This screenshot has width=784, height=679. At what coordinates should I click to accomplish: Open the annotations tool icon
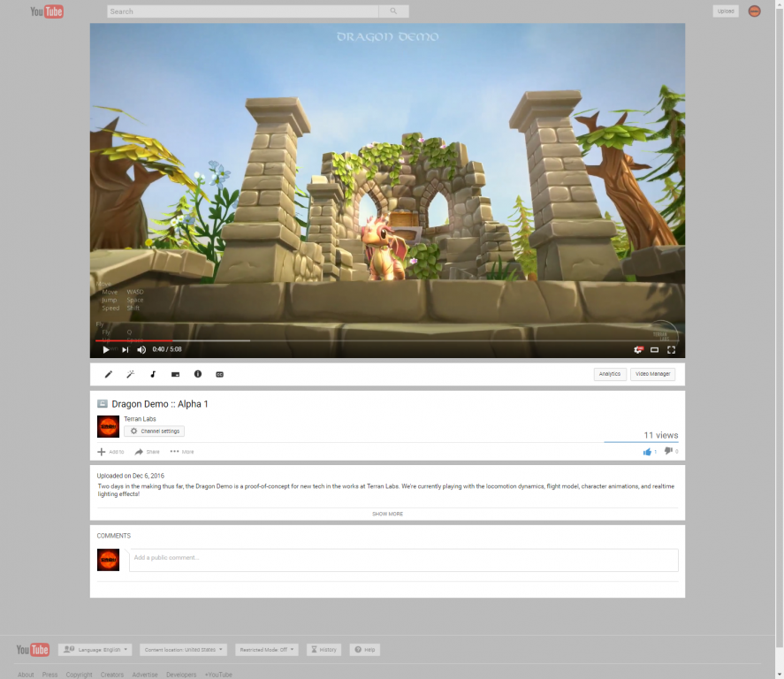click(x=175, y=374)
